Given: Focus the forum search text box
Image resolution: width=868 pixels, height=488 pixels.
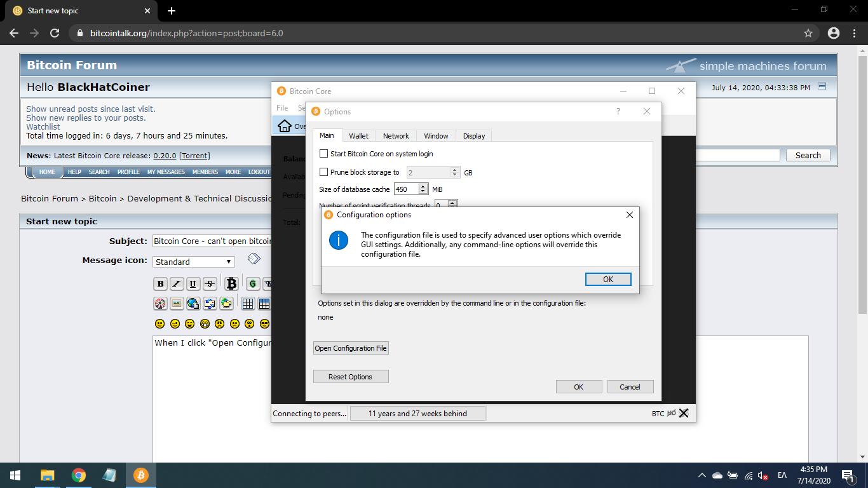Looking at the screenshot, I should click(738, 155).
